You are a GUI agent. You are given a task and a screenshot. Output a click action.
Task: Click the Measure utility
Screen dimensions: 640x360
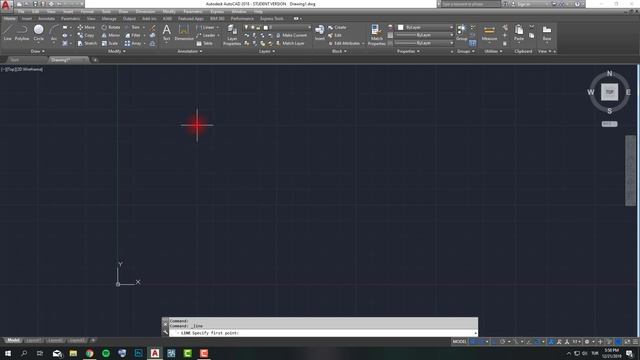tap(489, 32)
